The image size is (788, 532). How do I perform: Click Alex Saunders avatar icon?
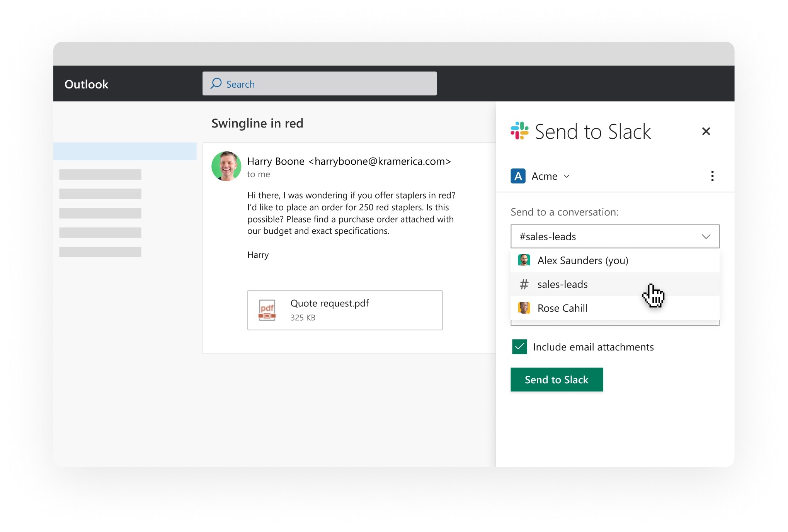click(524, 260)
